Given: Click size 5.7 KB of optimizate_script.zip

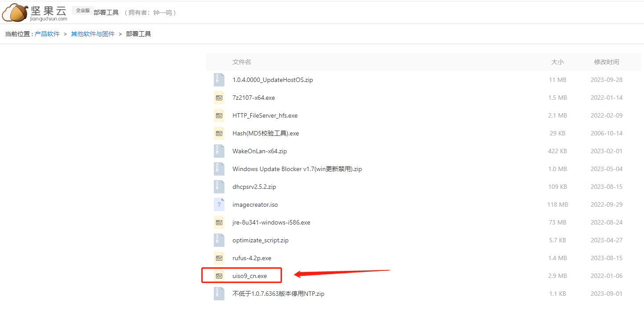Looking at the screenshot, I should [558, 240].
